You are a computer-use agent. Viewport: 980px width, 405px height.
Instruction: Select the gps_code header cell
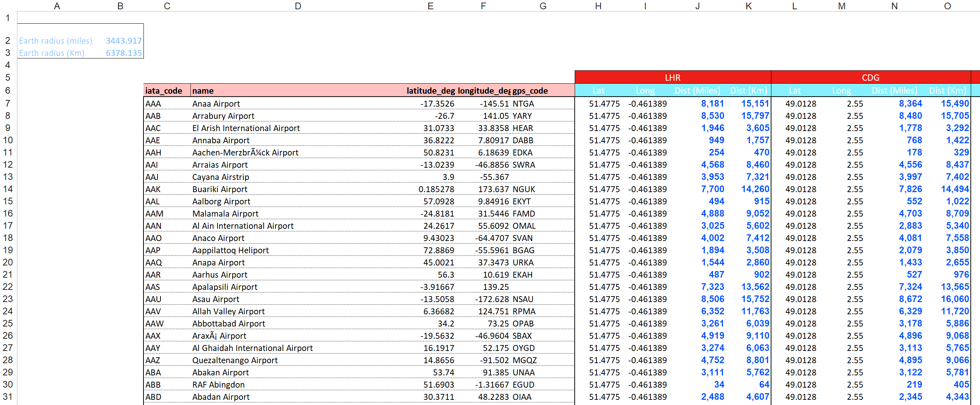pyautogui.click(x=543, y=91)
